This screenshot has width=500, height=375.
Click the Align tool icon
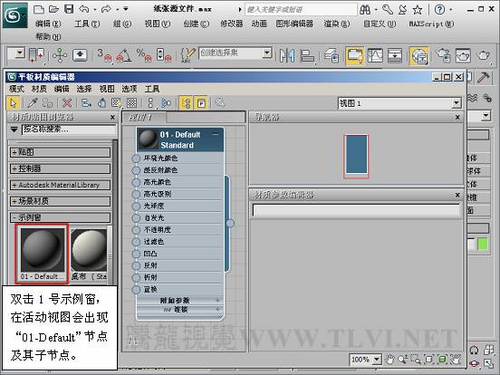(307, 55)
